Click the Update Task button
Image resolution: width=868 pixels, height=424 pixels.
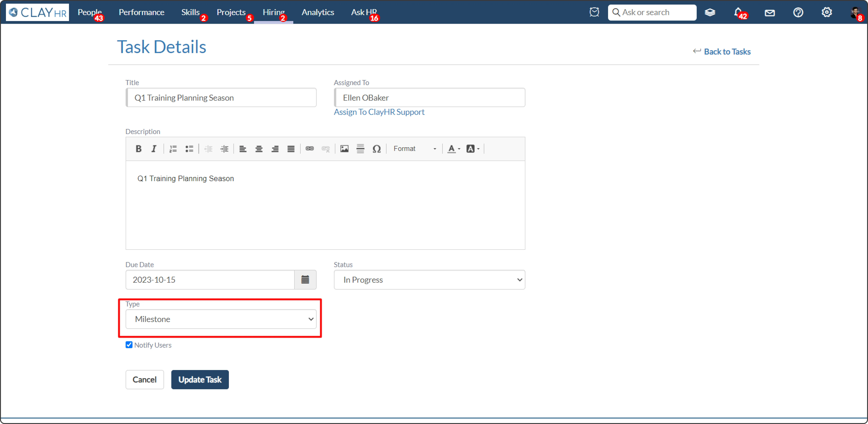coord(200,379)
